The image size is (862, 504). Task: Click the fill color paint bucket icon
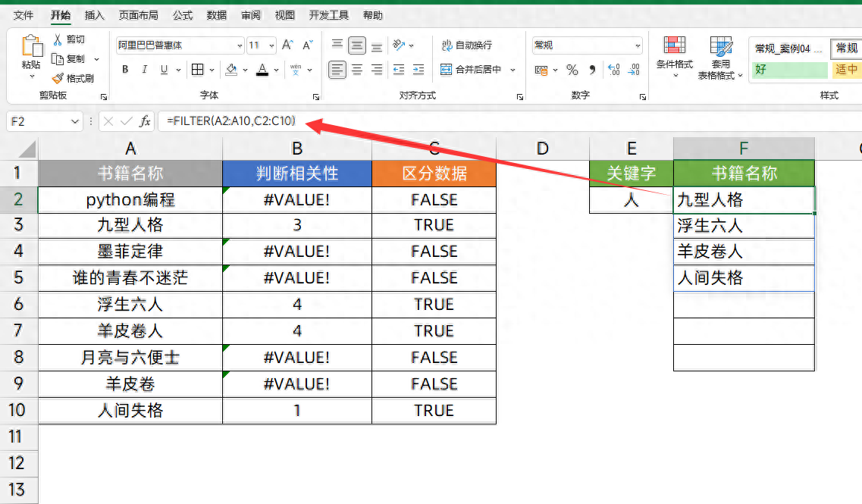click(x=231, y=69)
